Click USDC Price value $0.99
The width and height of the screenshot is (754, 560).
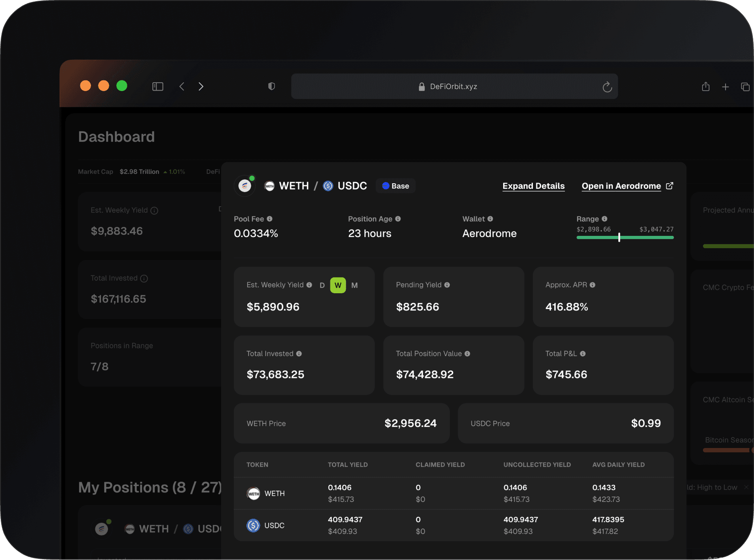(646, 423)
